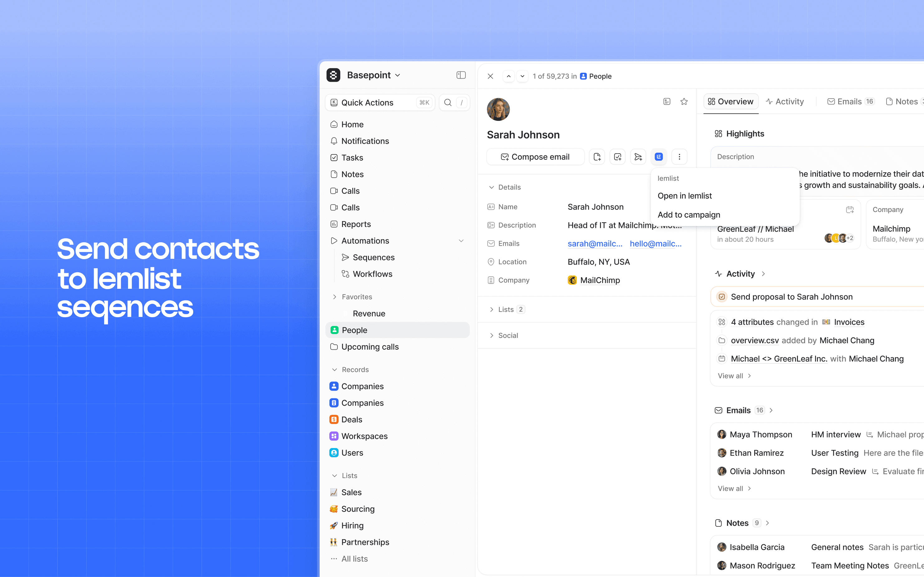924x577 pixels.
Task: Click All lists in sidebar
Action: click(x=397, y=559)
